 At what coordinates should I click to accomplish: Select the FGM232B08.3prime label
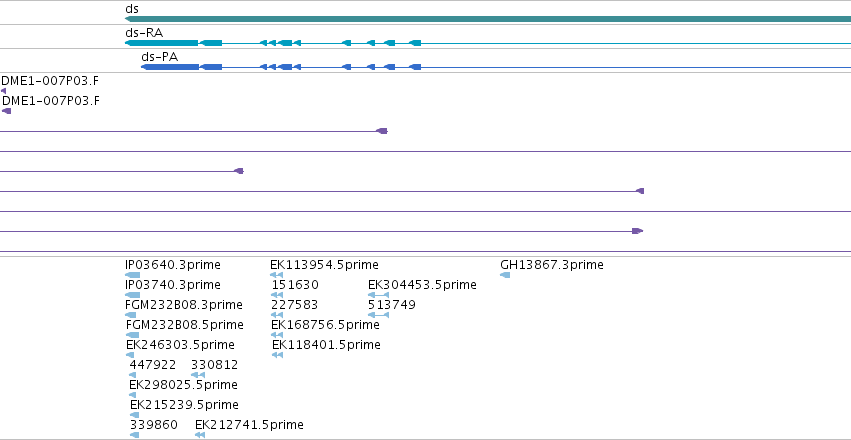click(x=183, y=305)
